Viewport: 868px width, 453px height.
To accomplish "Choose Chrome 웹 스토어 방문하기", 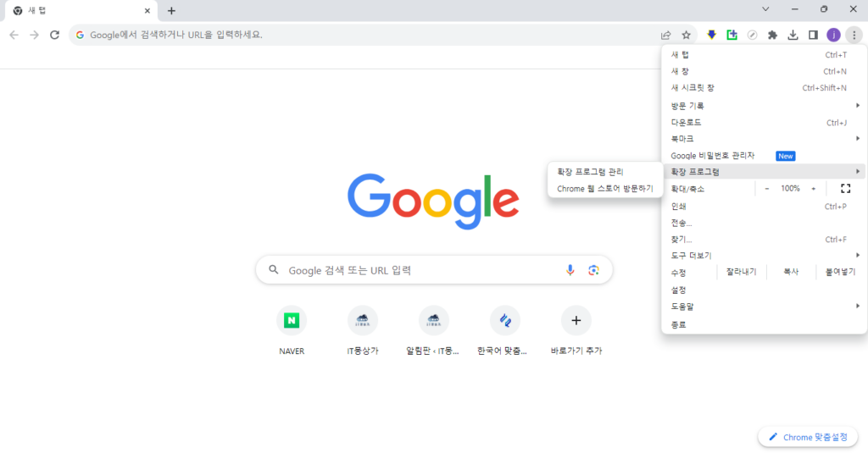I will 605,189.
